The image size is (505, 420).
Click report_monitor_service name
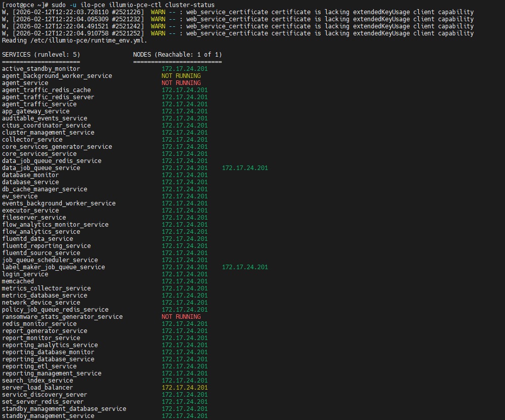(x=41, y=338)
